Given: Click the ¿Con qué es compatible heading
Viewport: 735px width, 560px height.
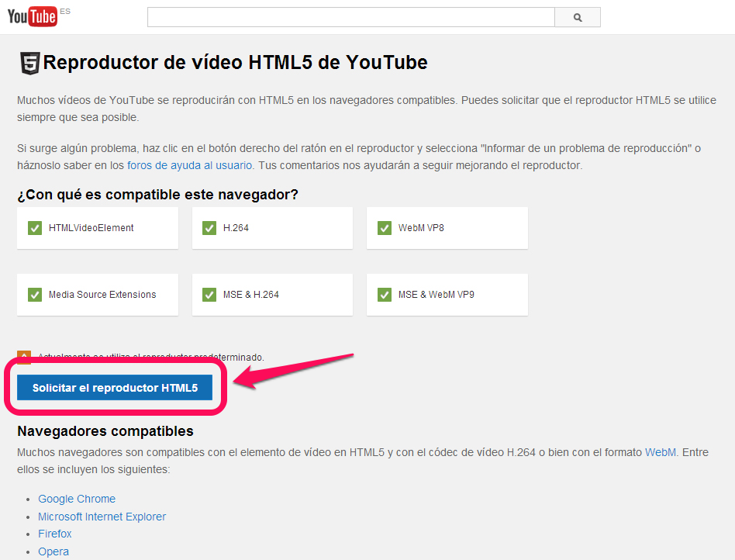Looking at the screenshot, I should click(x=157, y=194).
